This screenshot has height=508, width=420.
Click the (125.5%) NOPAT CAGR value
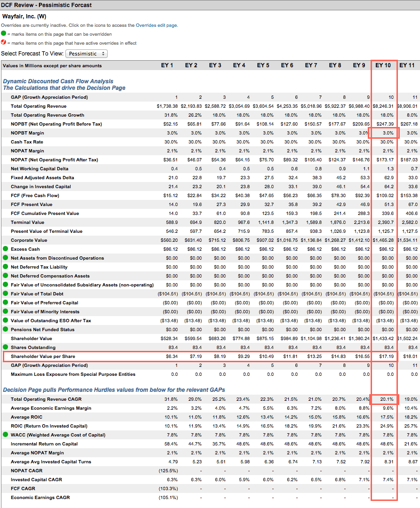(x=168, y=471)
